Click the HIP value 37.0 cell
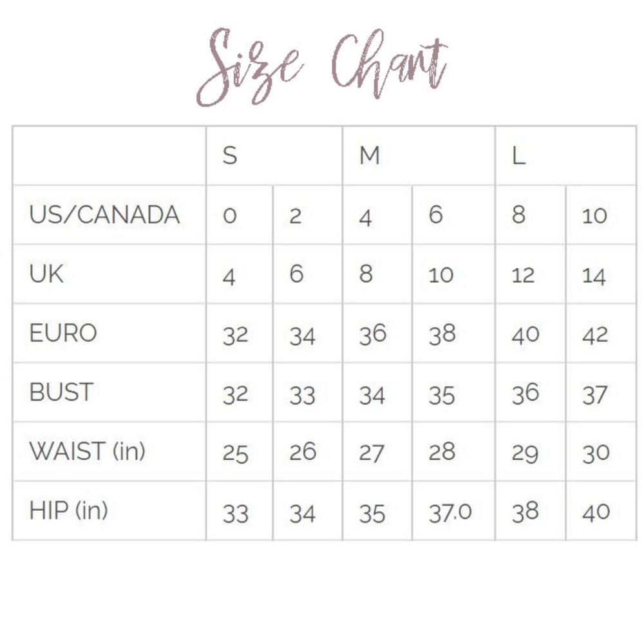The height and width of the screenshot is (644, 644). (450, 513)
